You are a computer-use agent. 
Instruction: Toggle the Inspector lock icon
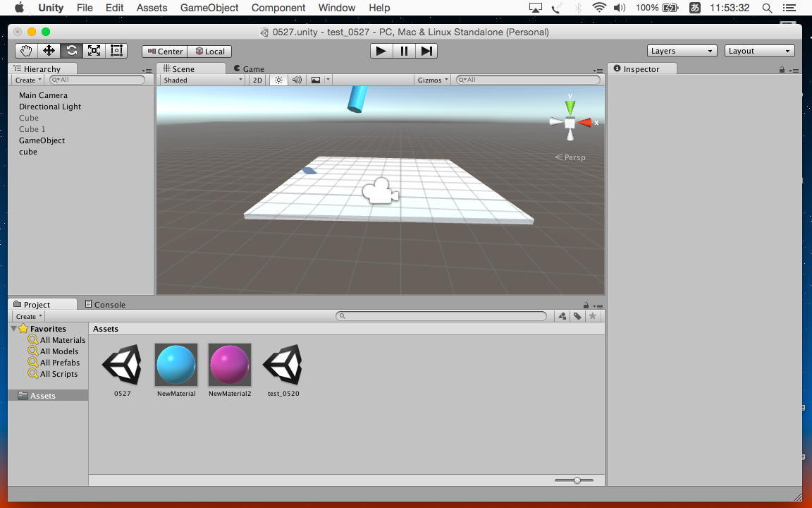pyautogui.click(x=782, y=69)
